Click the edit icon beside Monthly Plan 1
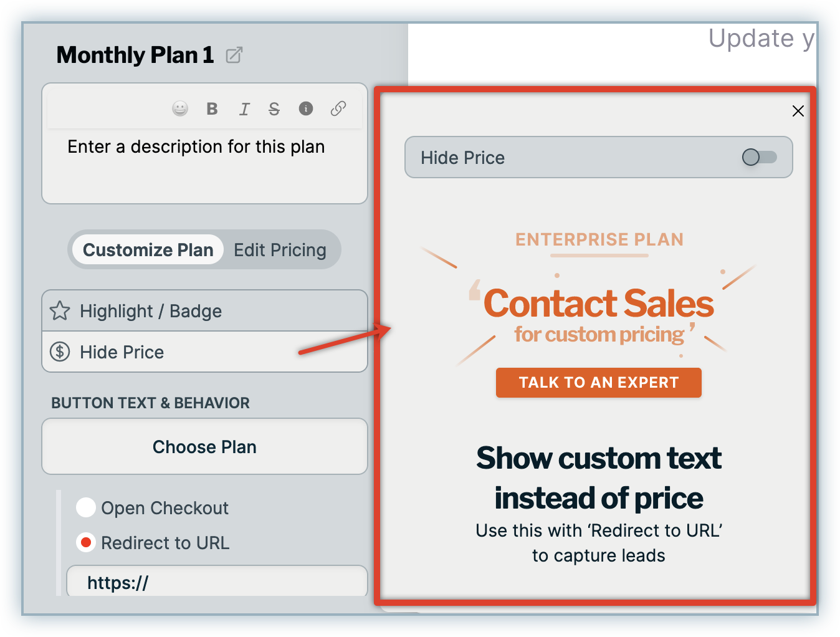The width and height of the screenshot is (840, 637). point(234,55)
